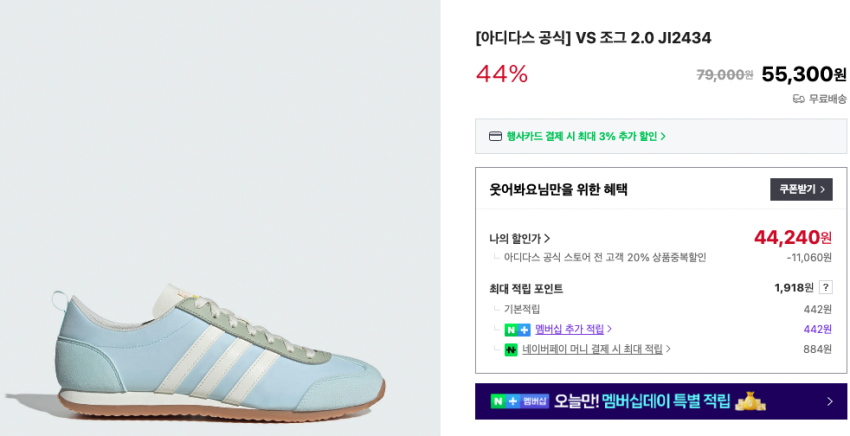Expand the 나의 할인가 details
The width and height of the screenshot is (850, 436).
tap(520, 238)
